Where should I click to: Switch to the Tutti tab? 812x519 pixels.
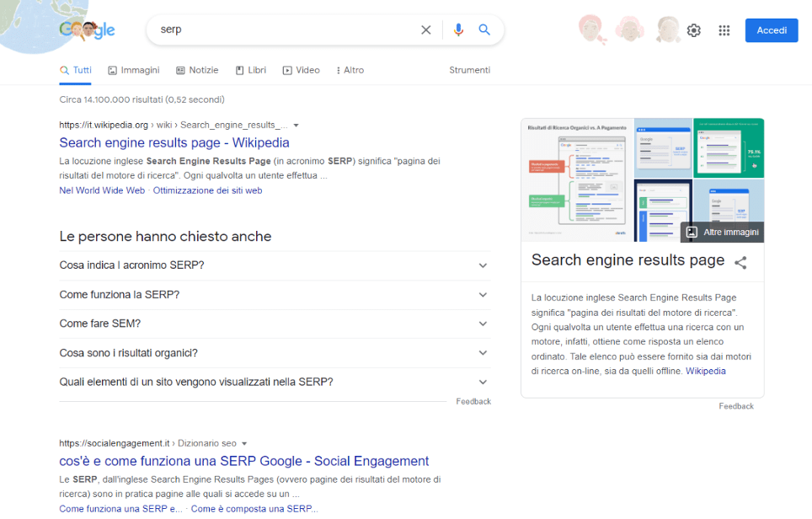(x=76, y=71)
